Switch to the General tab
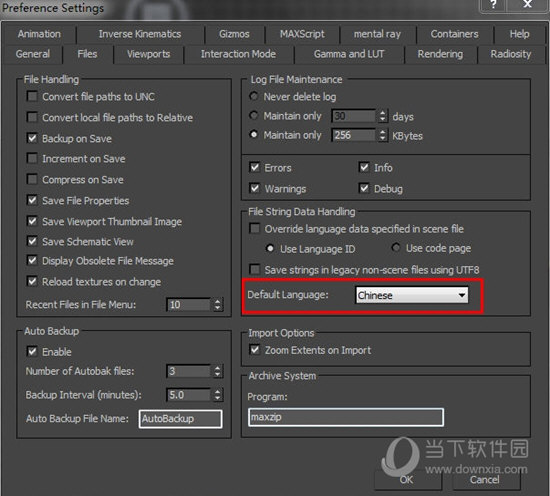The image size is (550, 496). pos(33,54)
